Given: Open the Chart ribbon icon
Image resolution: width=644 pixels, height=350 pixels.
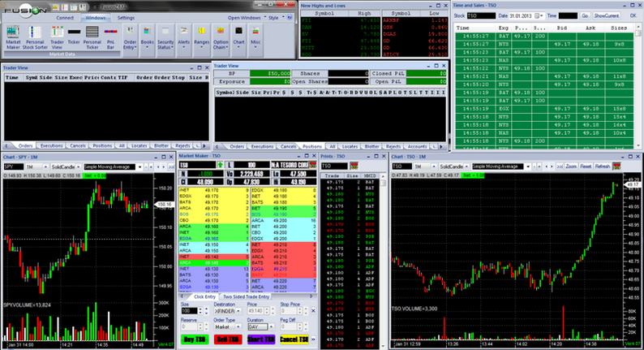Looking at the screenshot, I should tap(238, 37).
